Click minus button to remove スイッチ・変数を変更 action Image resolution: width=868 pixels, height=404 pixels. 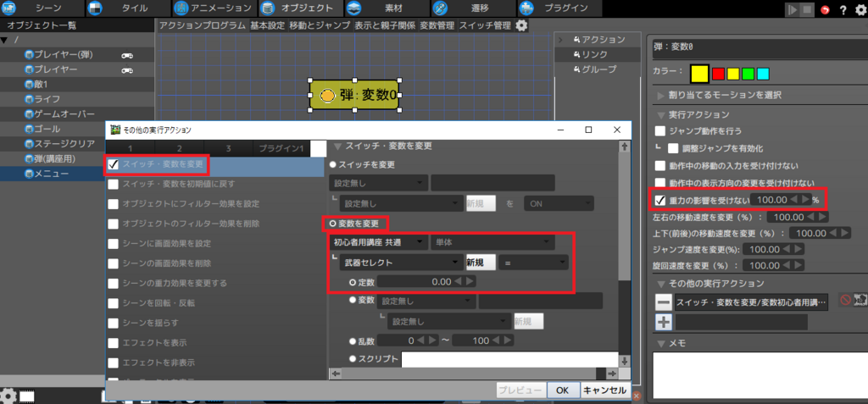click(664, 302)
